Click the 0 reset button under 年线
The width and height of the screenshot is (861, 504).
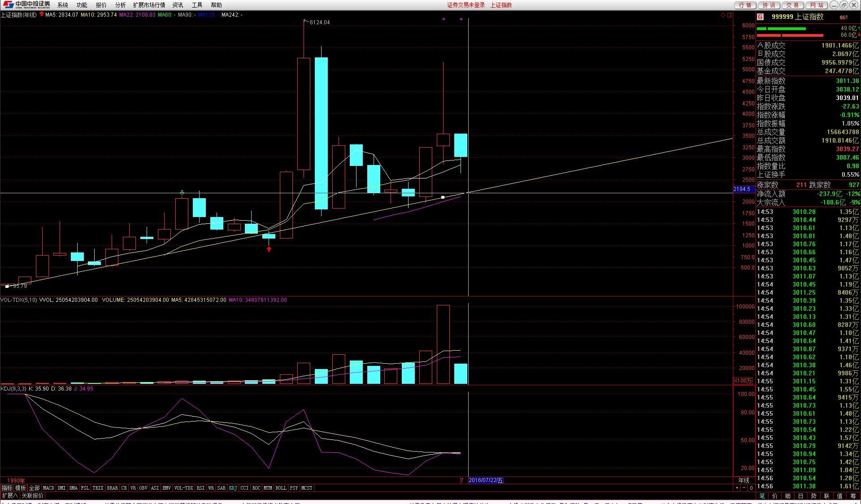751,488
